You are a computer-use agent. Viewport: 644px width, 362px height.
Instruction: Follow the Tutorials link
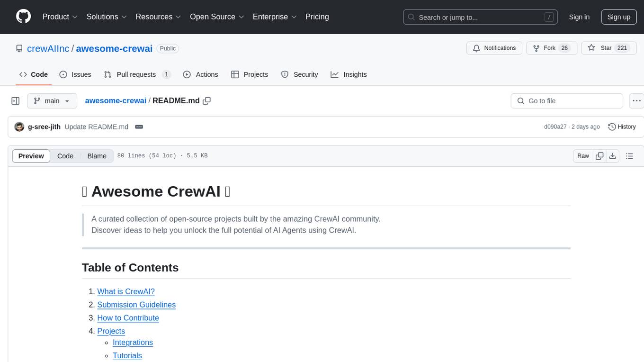coord(127,356)
